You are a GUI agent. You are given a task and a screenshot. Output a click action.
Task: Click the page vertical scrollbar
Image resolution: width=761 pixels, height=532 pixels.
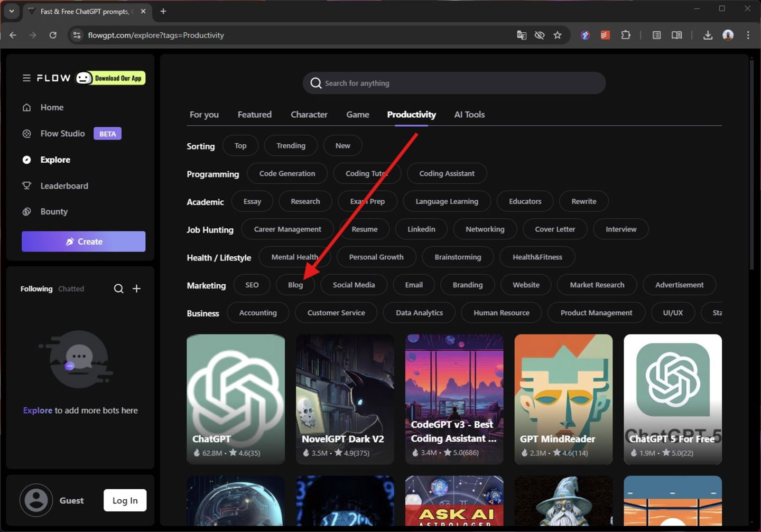751,165
